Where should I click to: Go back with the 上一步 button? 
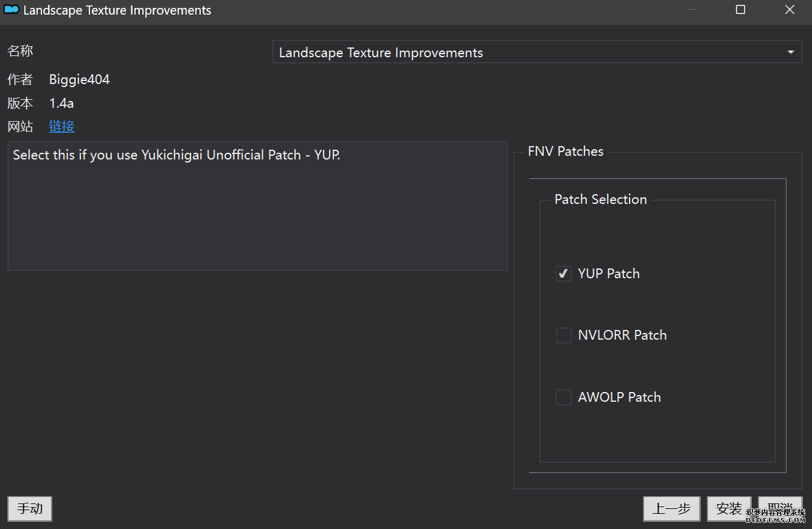(x=671, y=509)
